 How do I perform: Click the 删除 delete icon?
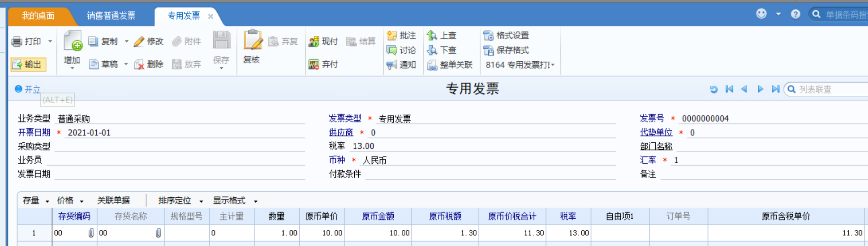[x=139, y=64]
